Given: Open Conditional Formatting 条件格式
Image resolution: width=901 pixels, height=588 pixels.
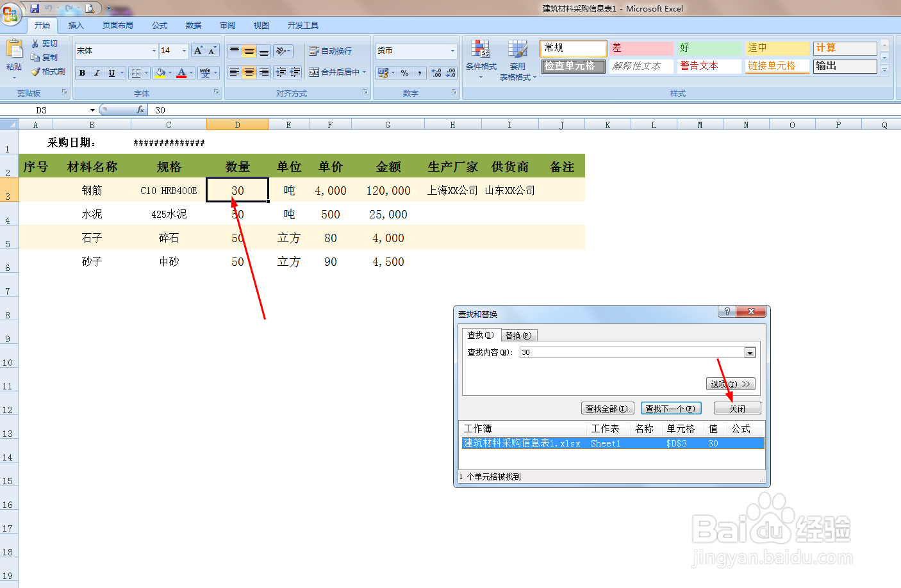Looking at the screenshot, I should coord(481,60).
